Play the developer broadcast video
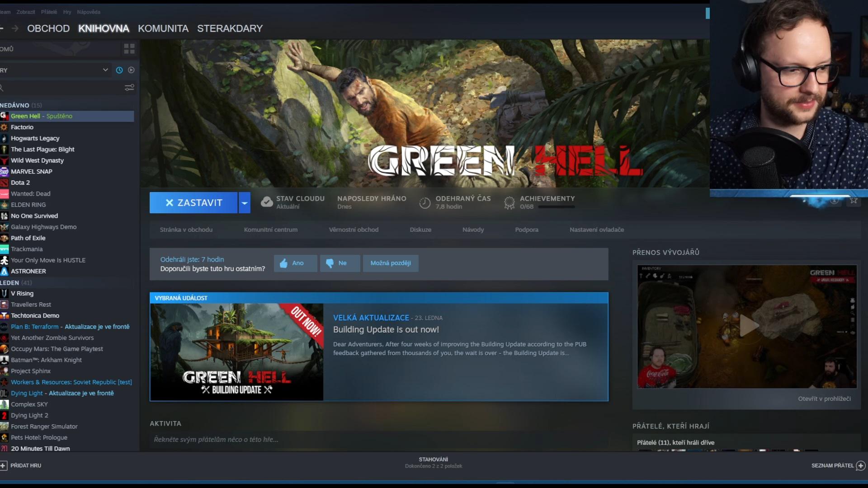Image resolution: width=868 pixels, height=488 pixels. pos(748,325)
